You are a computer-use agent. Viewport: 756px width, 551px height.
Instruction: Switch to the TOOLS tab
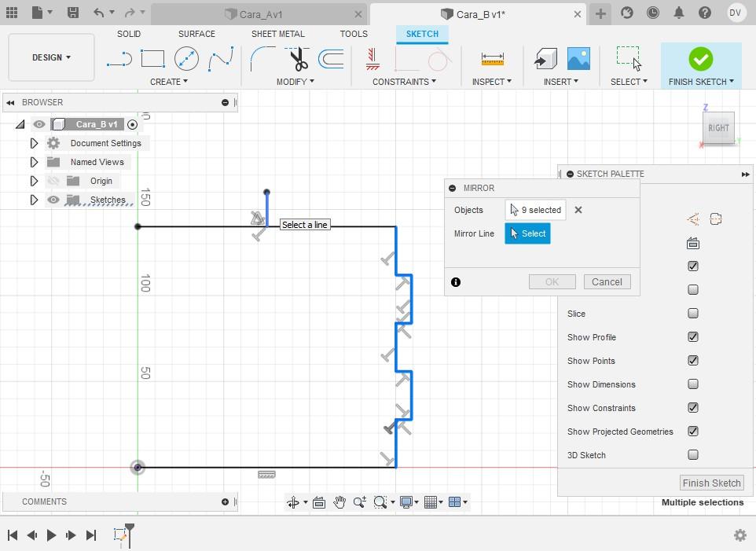coord(354,34)
